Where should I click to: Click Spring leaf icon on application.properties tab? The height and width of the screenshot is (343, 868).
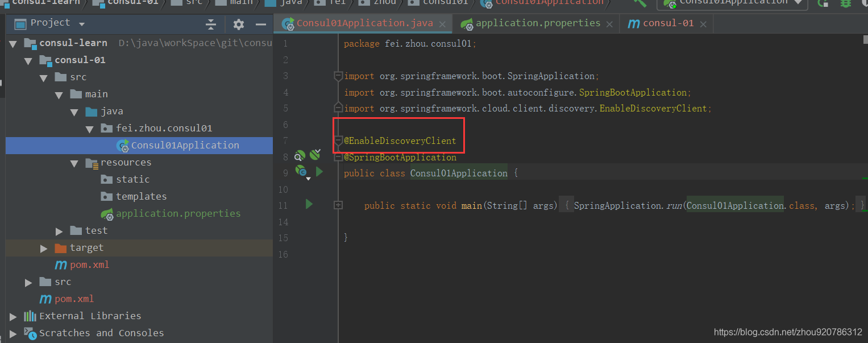(x=467, y=24)
